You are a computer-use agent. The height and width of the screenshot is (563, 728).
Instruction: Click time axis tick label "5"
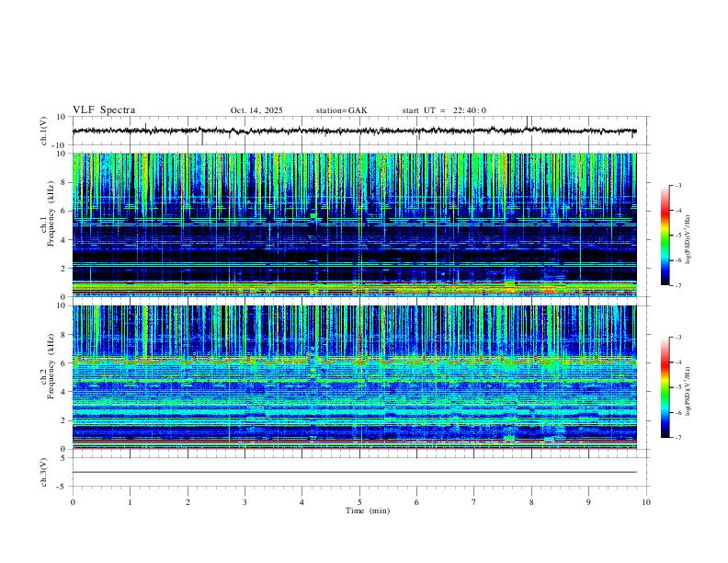click(359, 502)
